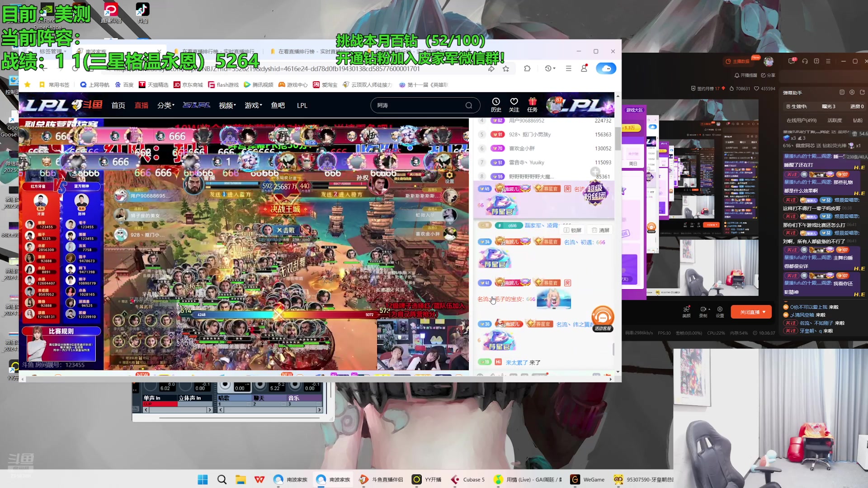The height and width of the screenshot is (488, 868).
Task: Click the 单声 In channel level meter
Action: [x=160, y=404]
